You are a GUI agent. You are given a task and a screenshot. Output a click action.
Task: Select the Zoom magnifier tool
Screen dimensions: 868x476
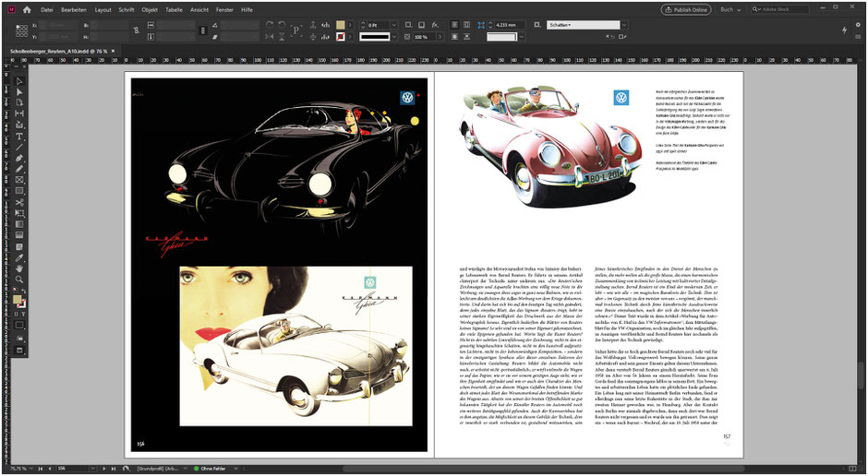tap(19, 280)
